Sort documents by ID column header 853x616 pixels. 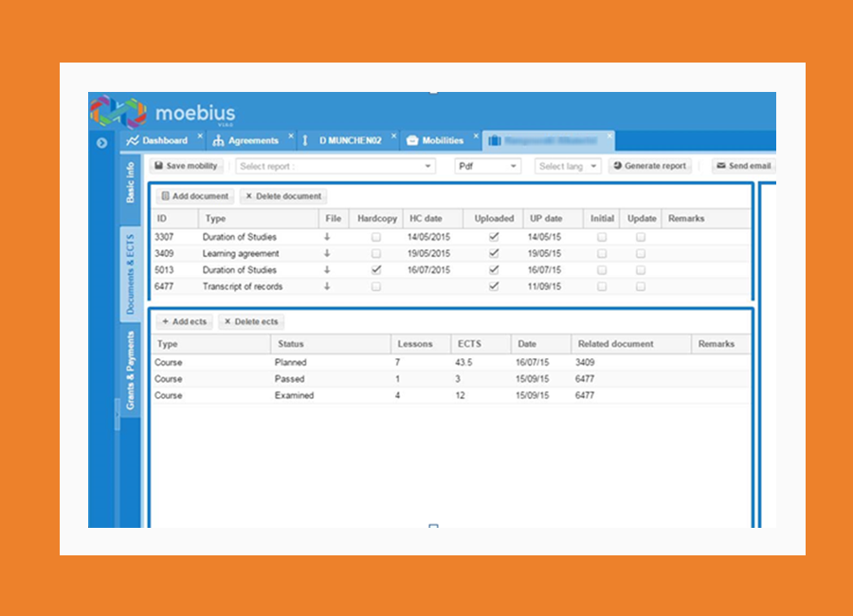click(x=174, y=218)
